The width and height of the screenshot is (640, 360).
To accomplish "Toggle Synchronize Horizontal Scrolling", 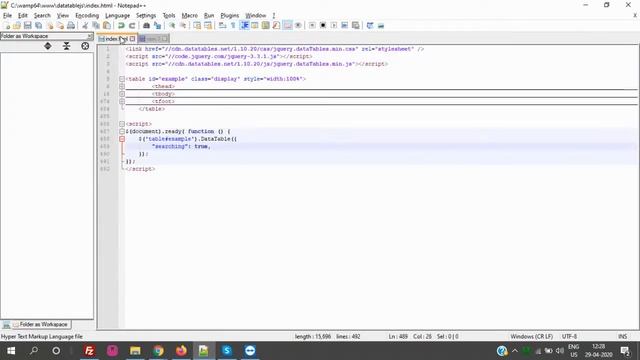I will point(208,25).
